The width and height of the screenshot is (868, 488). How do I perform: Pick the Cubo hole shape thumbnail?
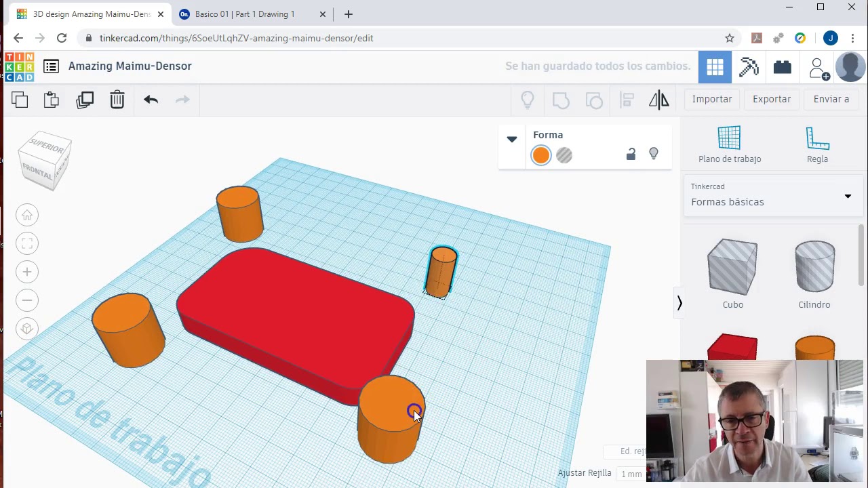coord(732,267)
